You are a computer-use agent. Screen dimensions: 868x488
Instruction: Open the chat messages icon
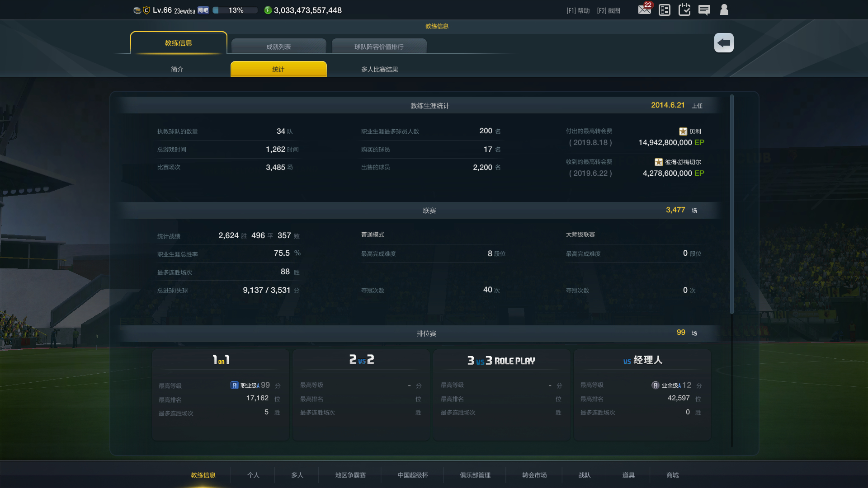tap(704, 10)
